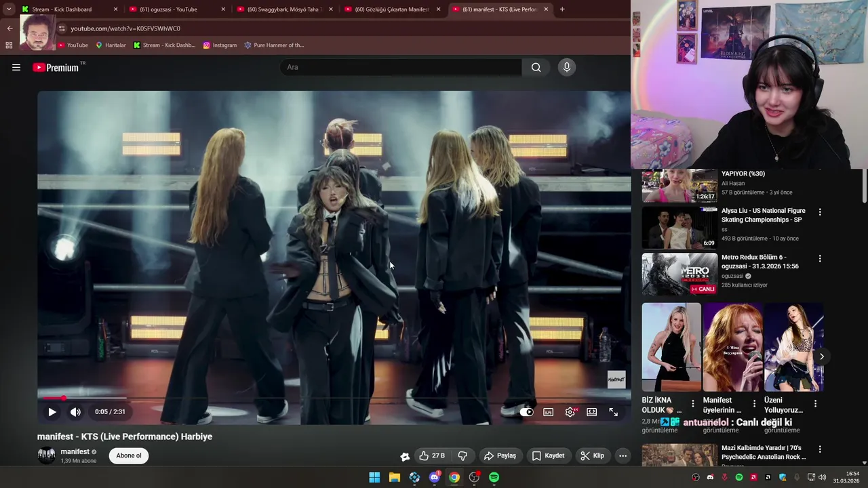Click the browser address bar URL

[x=125, y=28]
